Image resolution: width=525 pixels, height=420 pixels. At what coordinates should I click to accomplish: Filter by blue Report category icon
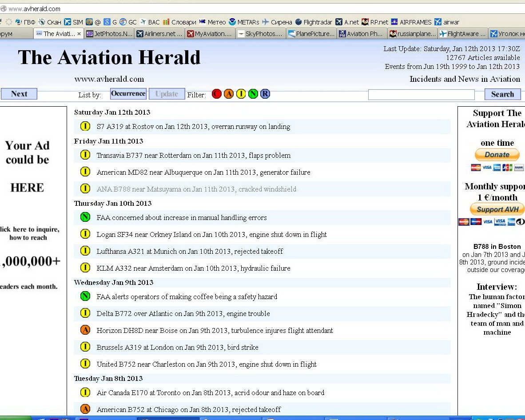point(265,94)
